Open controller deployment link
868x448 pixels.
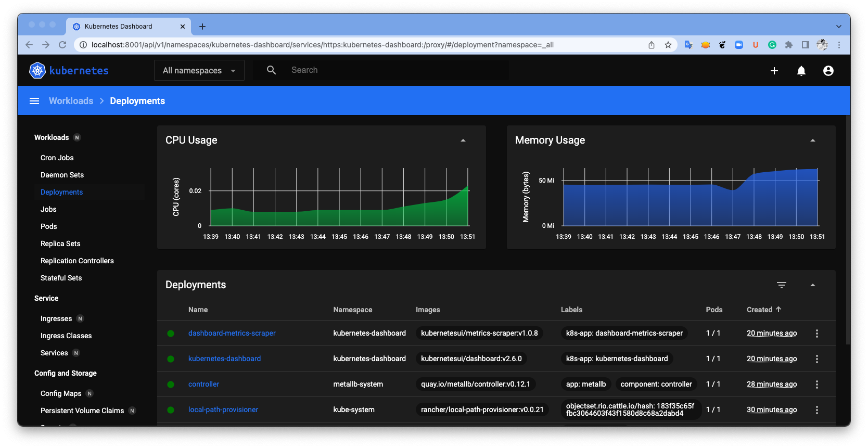point(203,384)
